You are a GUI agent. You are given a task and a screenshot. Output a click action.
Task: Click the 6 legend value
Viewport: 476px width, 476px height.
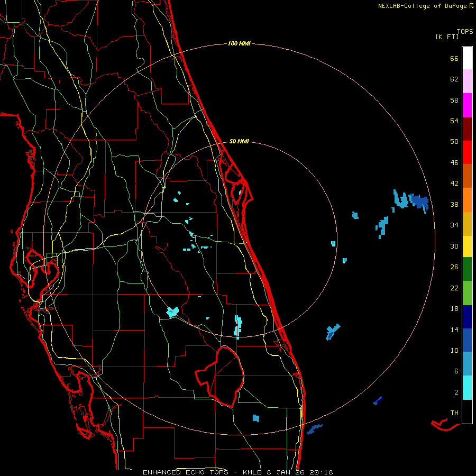click(x=456, y=371)
